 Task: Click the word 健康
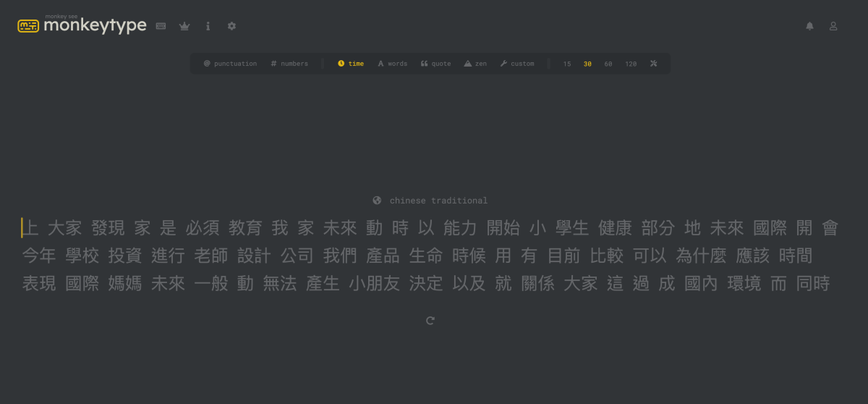tap(616, 228)
